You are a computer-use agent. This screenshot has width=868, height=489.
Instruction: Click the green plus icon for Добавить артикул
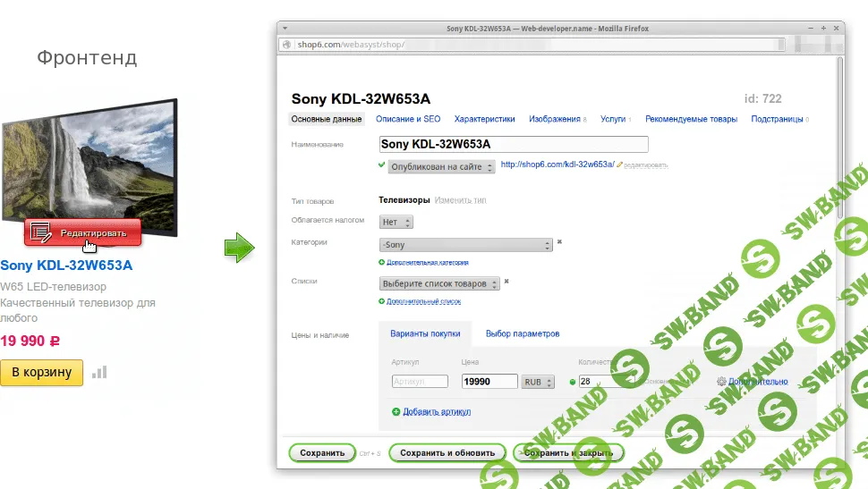pos(396,411)
